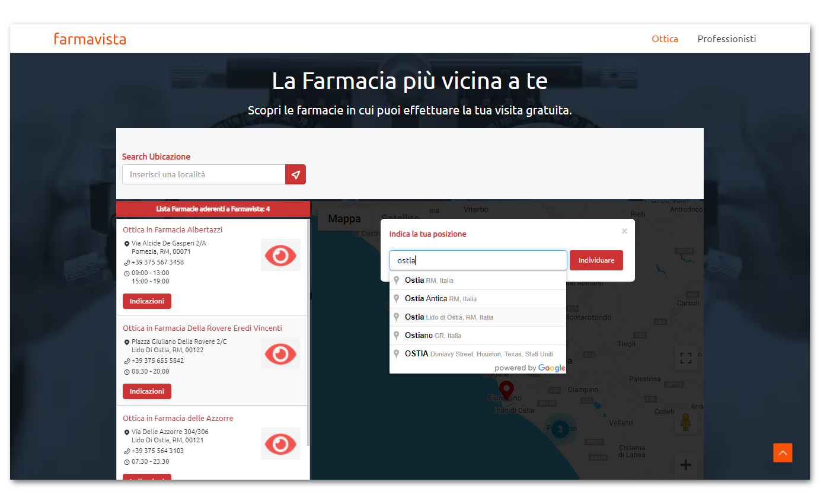The image size is (830, 504).
Task: Select suggestion Ostia RM, Italia
Action: point(478,280)
